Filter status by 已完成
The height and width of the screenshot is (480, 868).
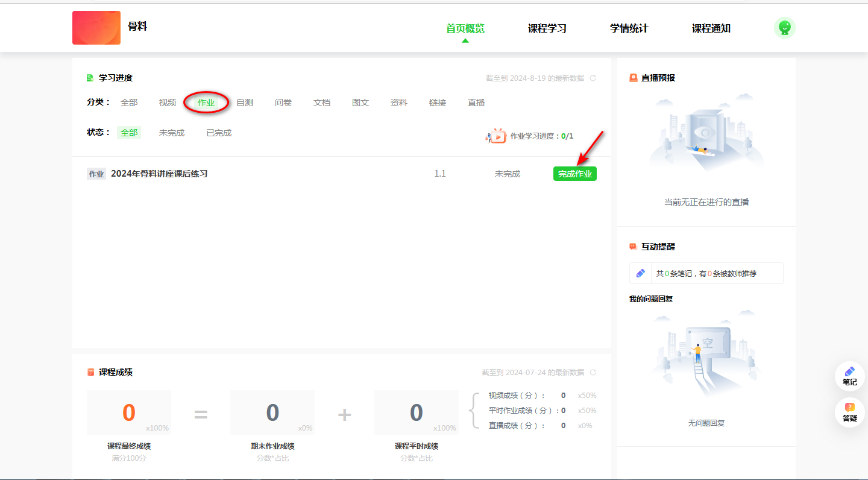[219, 133]
